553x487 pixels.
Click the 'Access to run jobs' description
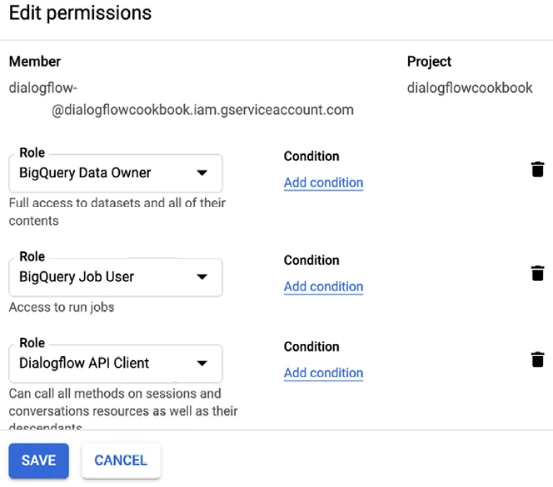61,307
